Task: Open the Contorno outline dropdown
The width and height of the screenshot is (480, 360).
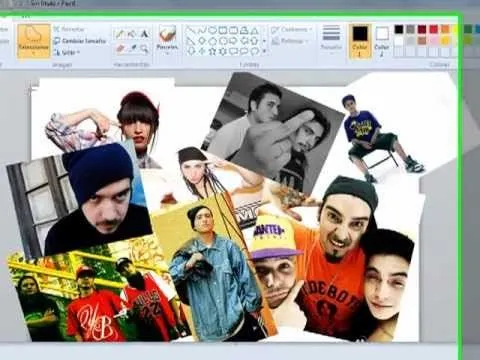Action: click(x=292, y=30)
